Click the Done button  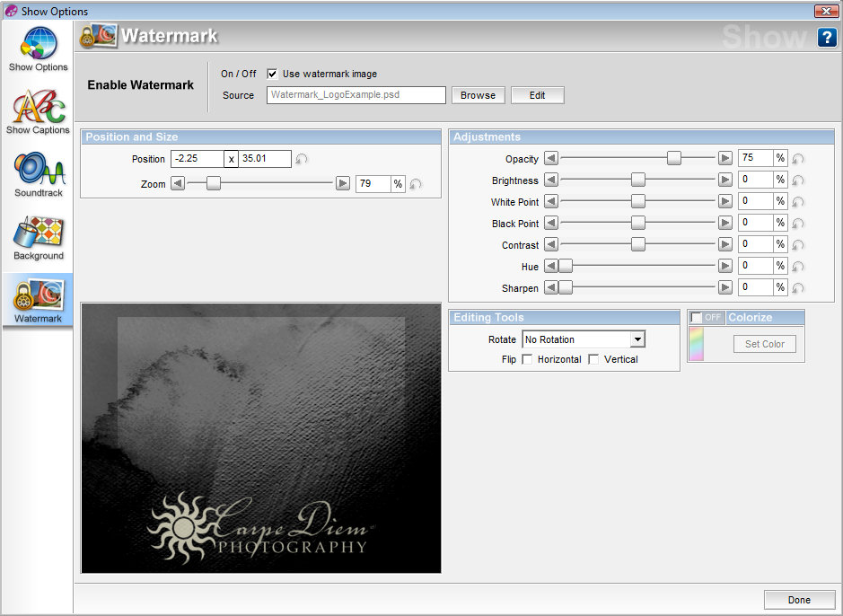pyautogui.click(x=799, y=600)
